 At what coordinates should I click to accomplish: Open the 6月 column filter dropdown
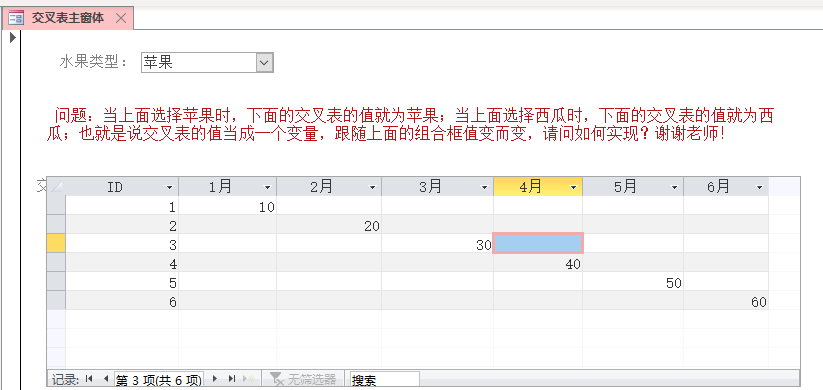click(x=759, y=187)
